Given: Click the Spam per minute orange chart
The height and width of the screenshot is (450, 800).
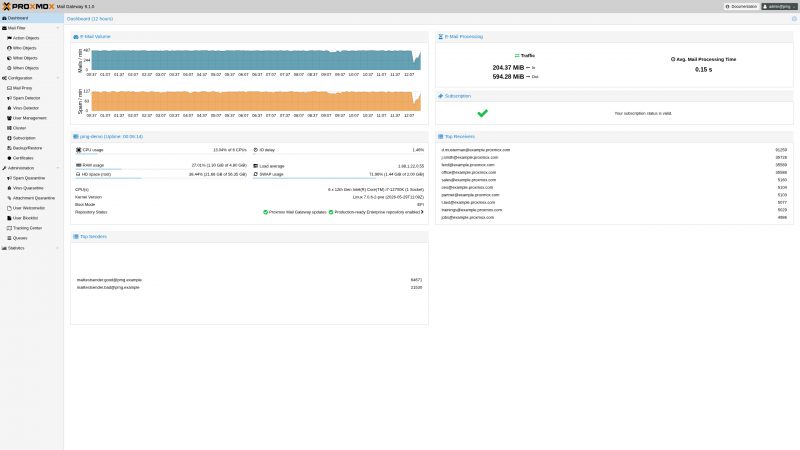Looking at the screenshot, I should [x=256, y=101].
